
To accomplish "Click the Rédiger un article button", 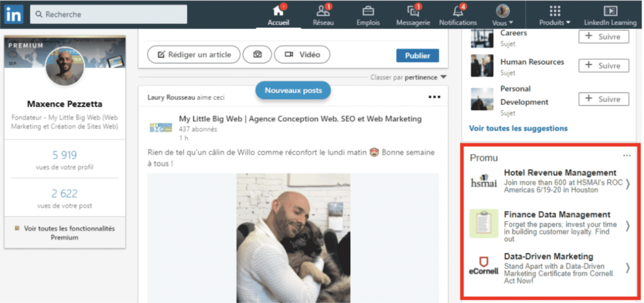I will point(194,55).
